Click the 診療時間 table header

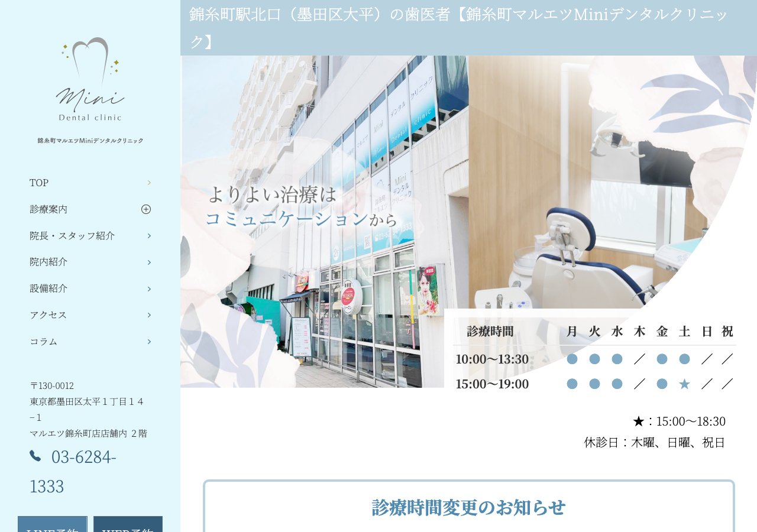490,332
